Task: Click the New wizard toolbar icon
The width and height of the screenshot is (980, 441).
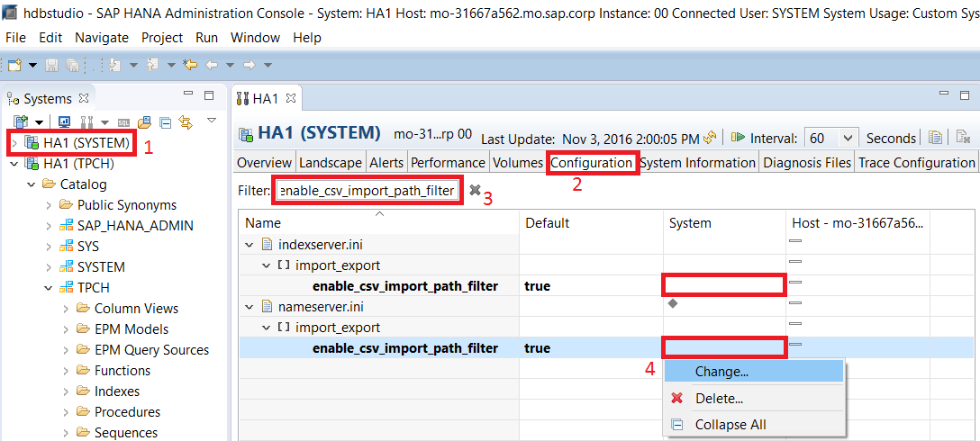Action: click(15, 64)
